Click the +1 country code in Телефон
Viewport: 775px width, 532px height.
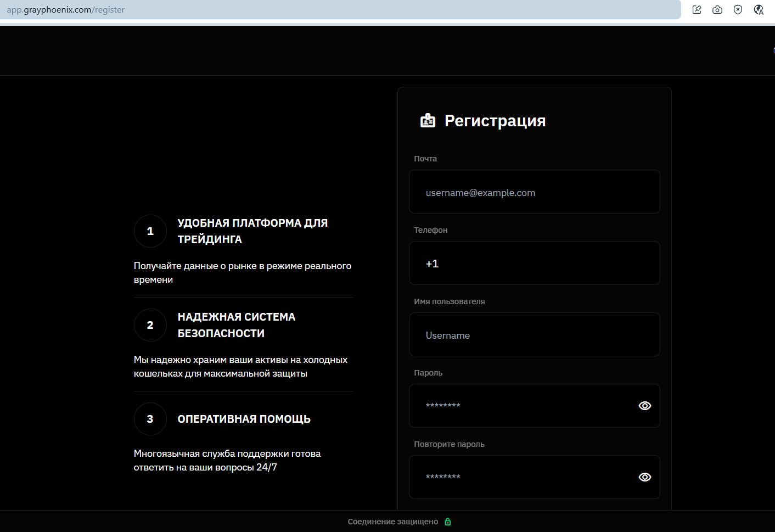(432, 264)
